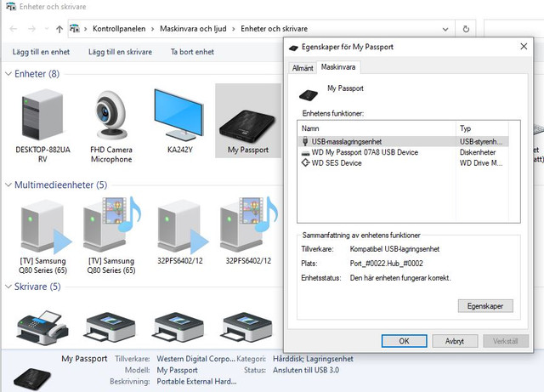Click the Diskenheter type cell
Viewport: 544px width, 392px height.
click(478, 152)
